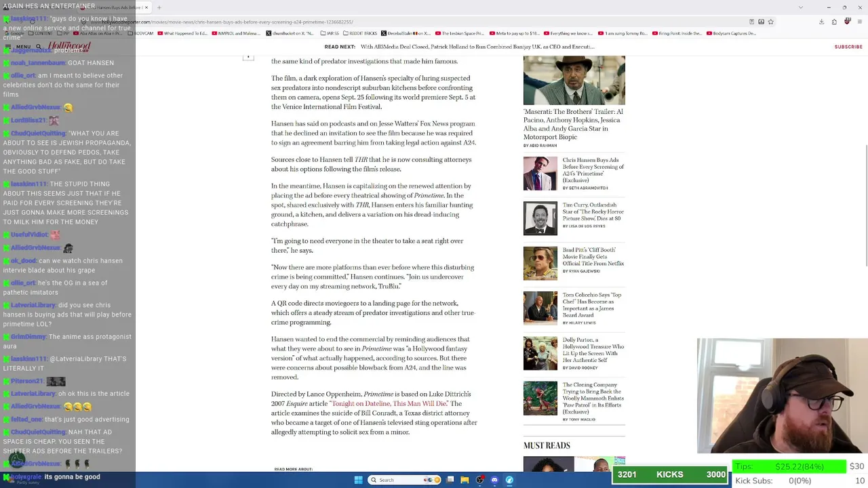Open File Explorer from the taskbar
This screenshot has width=868, height=488.
click(x=465, y=480)
